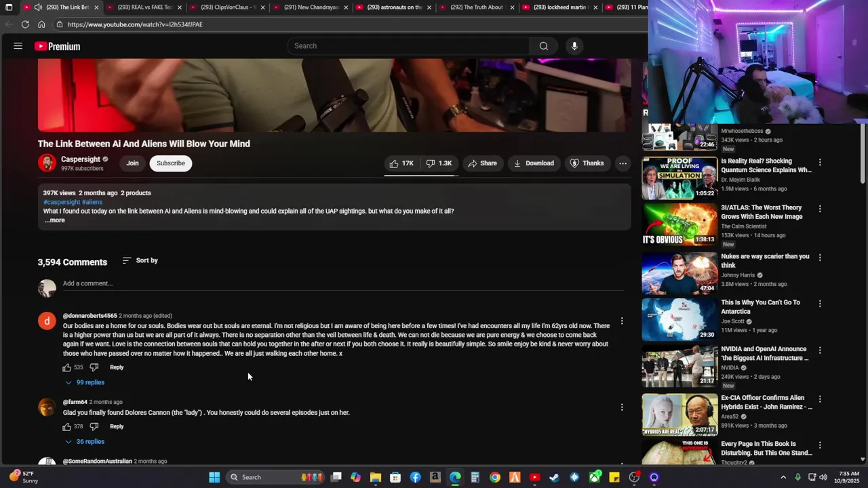868x488 pixels.
Task: Expand 36 replies thread
Action: tap(85, 441)
